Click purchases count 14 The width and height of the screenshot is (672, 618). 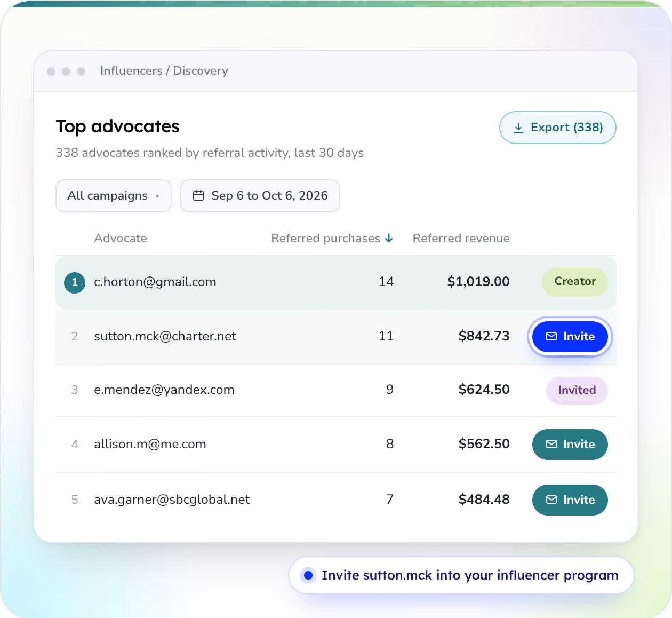pos(386,282)
